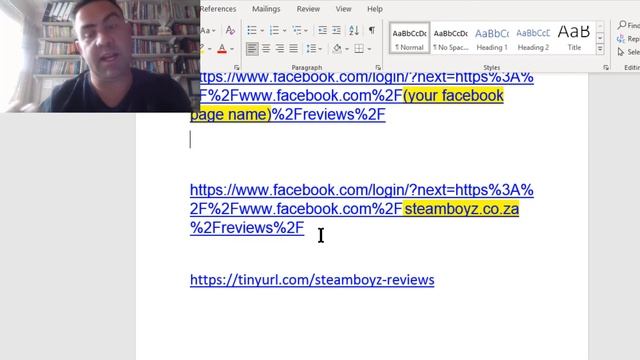Click the Numbering list icon

click(x=274, y=30)
